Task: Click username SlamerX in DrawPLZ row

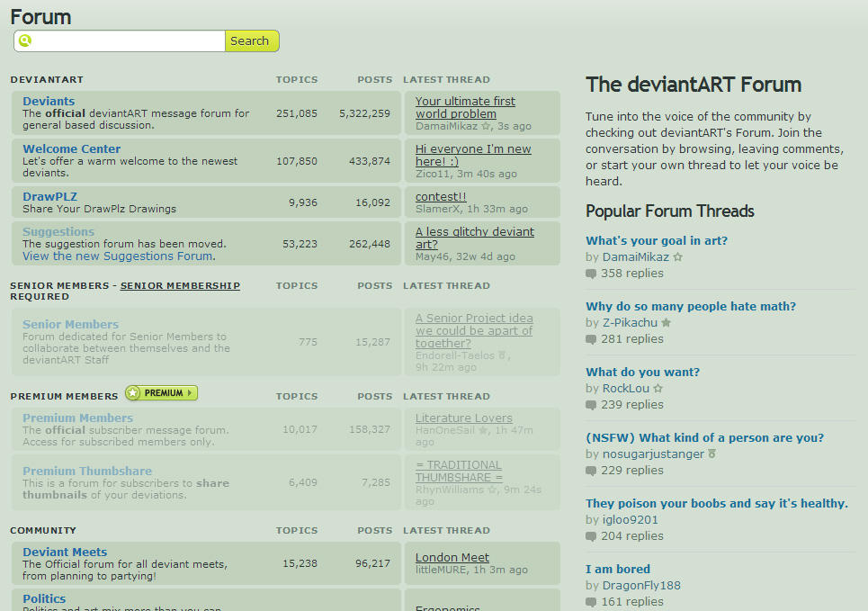Action: pos(437,209)
